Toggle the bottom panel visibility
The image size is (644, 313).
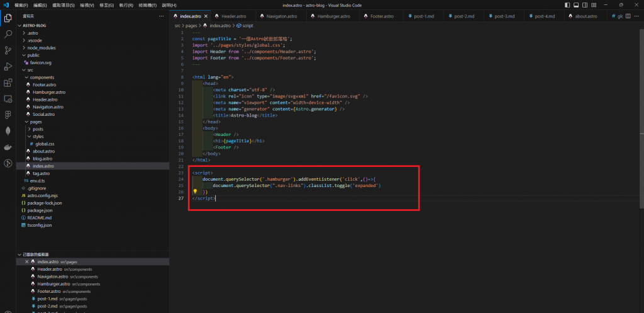[x=576, y=5]
